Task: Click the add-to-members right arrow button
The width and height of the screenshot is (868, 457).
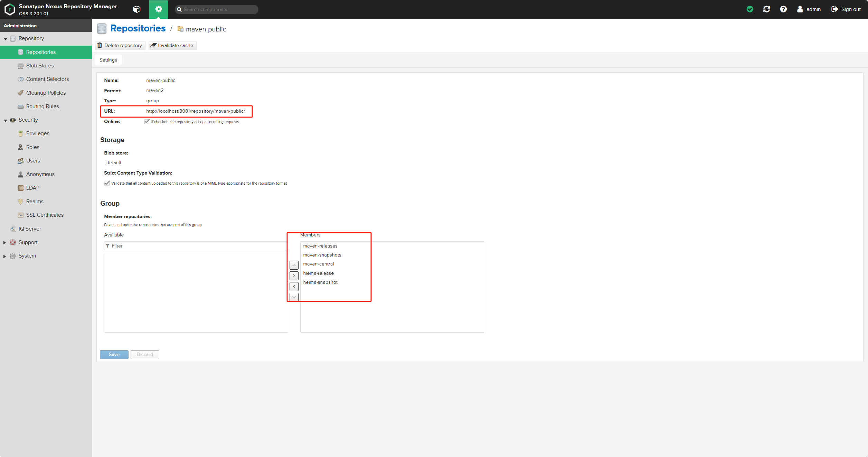Action: click(x=294, y=276)
